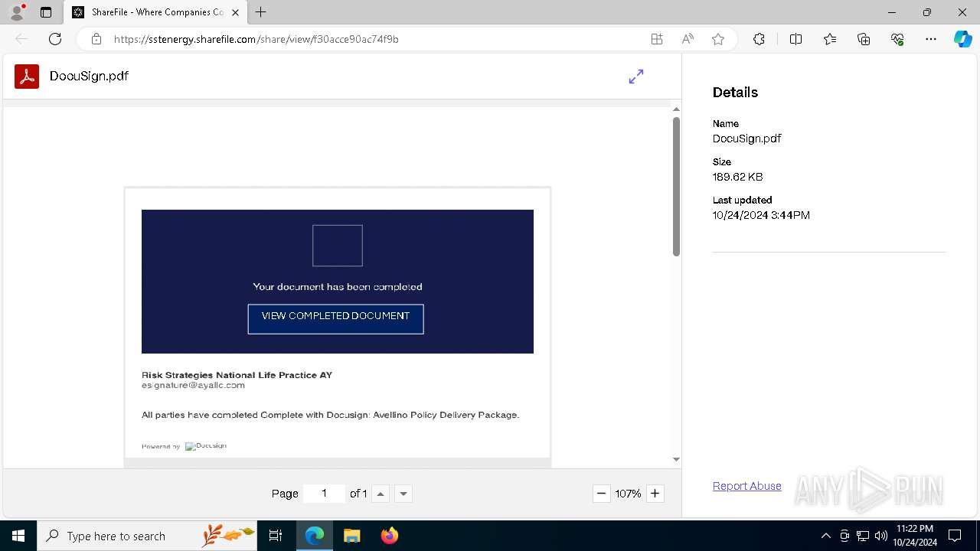Click the Report Abuse link

pyautogui.click(x=746, y=486)
